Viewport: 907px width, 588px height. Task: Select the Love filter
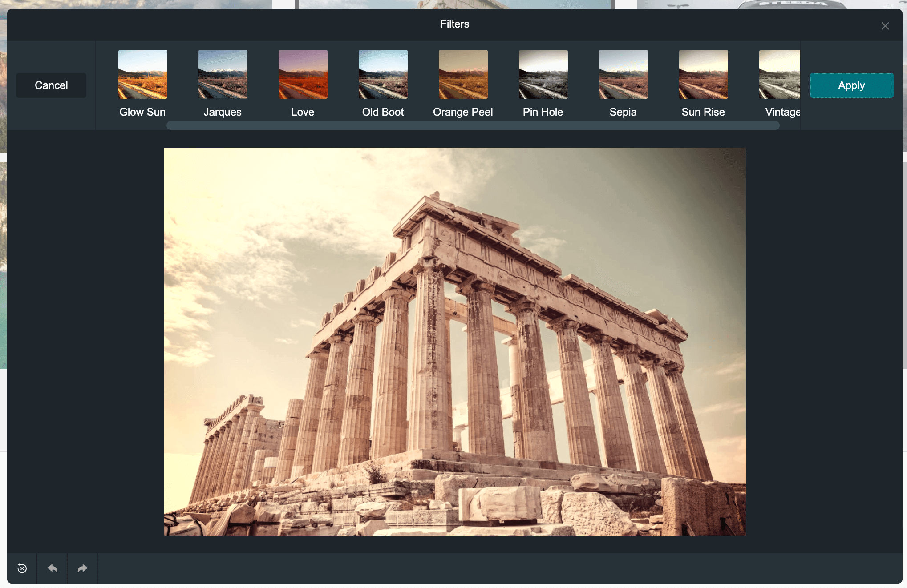[303, 74]
